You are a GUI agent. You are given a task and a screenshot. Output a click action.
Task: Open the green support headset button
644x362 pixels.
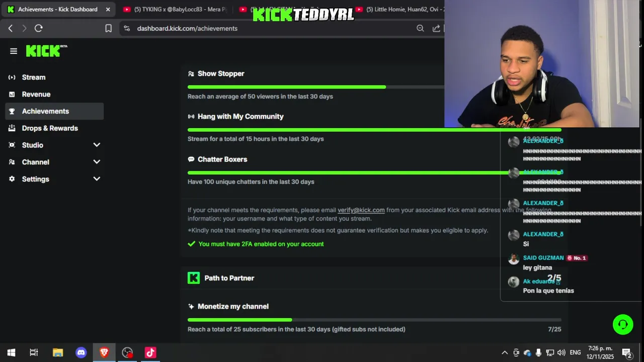[623, 324]
